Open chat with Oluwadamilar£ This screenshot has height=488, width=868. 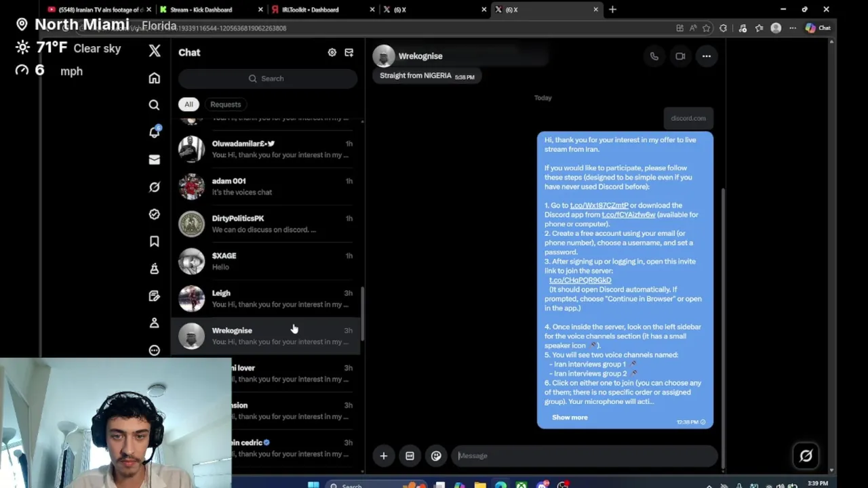tap(266, 149)
